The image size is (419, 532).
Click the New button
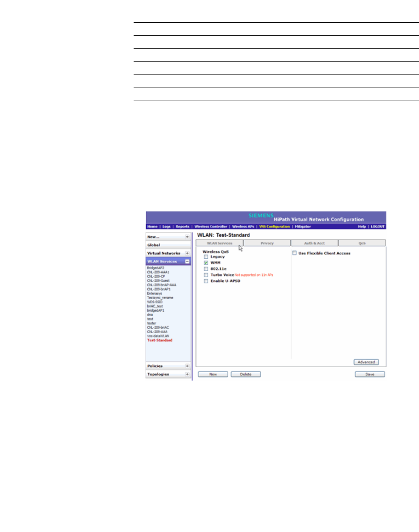(x=213, y=374)
